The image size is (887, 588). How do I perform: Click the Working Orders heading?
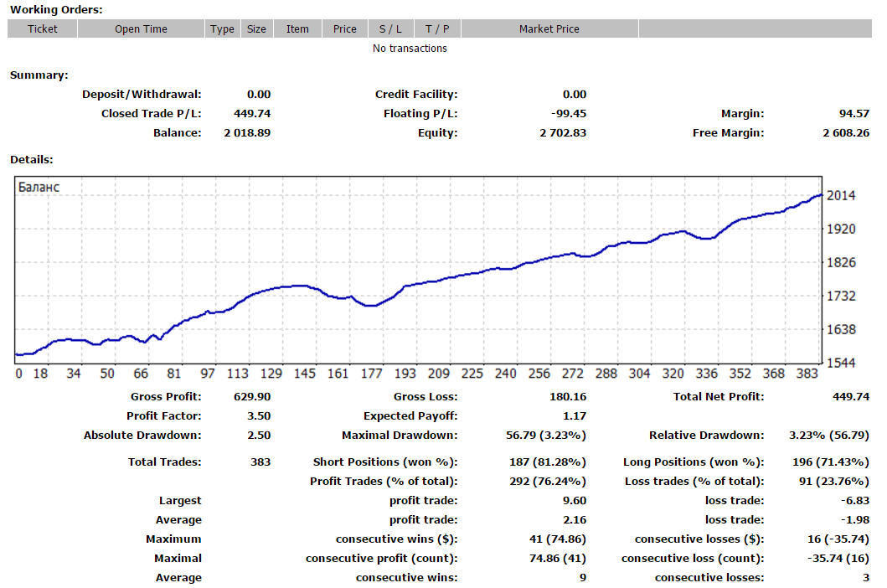click(x=57, y=9)
